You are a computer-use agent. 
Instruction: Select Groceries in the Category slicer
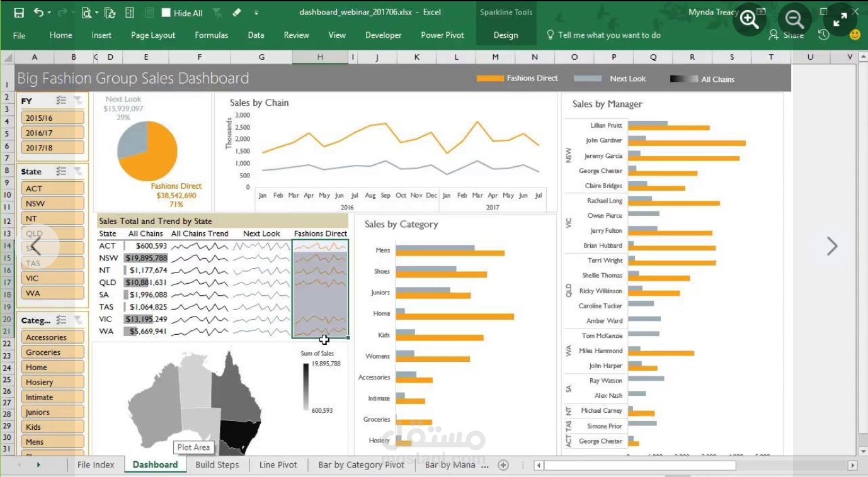(x=52, y=352)
